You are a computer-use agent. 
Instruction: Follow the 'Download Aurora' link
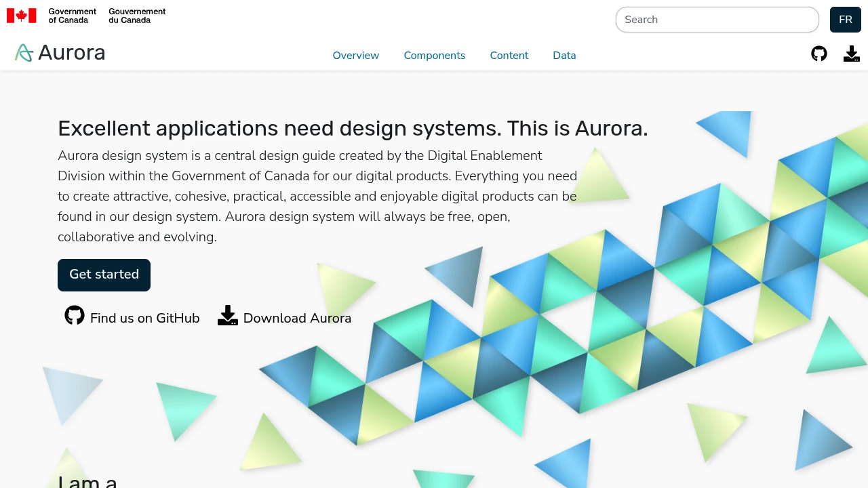(297, 318)
